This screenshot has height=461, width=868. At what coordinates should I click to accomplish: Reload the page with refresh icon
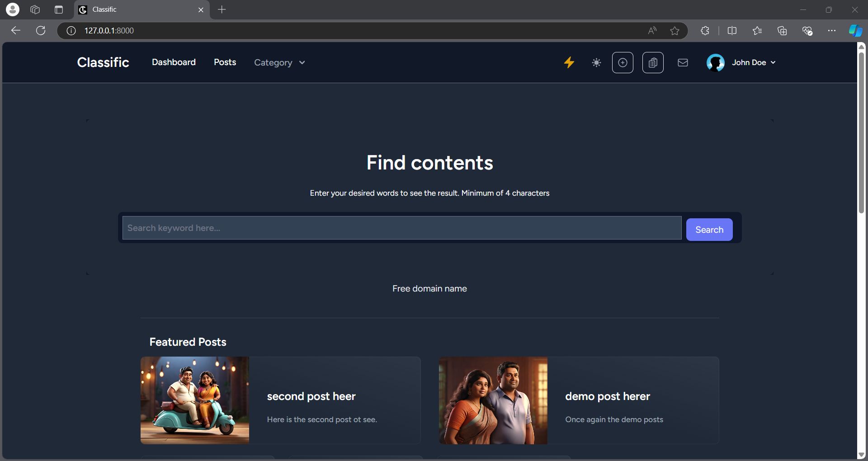(x=41, y=30)
